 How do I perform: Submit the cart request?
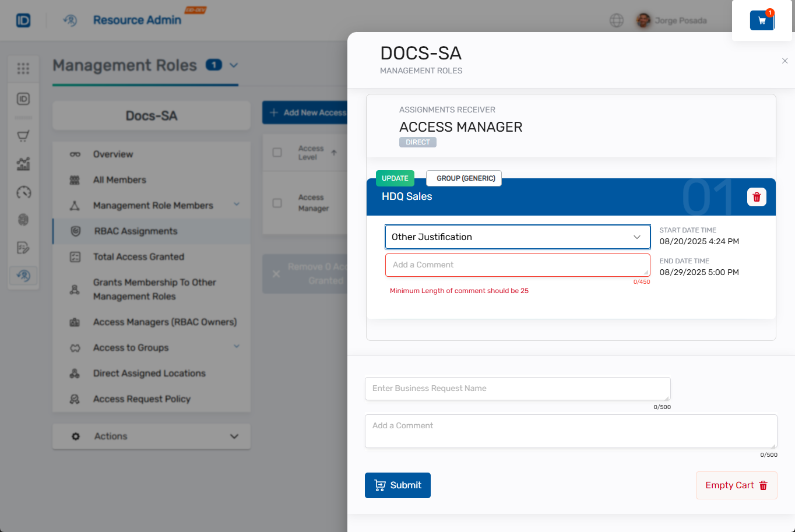click(x=397, y=485)
